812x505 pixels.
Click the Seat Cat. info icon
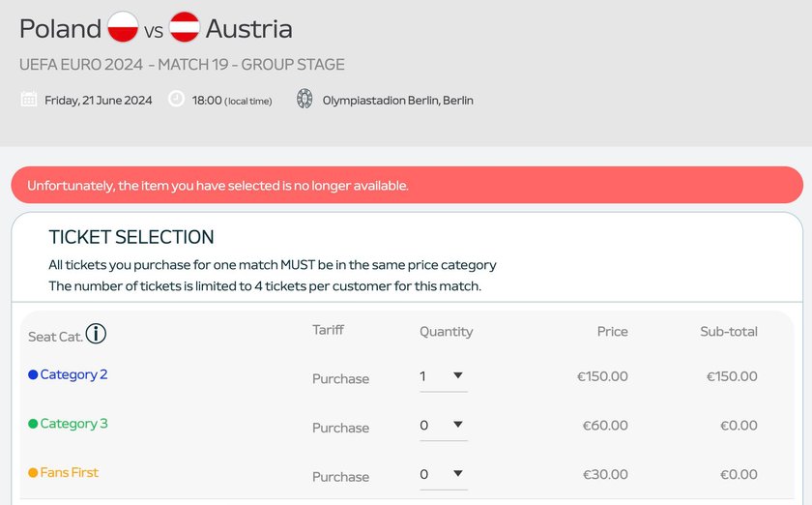[x=96, y=334]
